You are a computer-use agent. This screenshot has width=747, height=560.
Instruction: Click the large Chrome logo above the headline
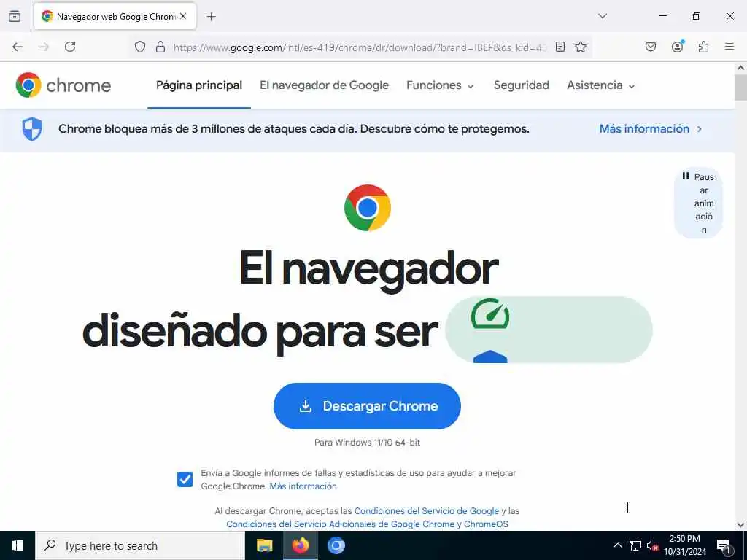click(x=368, y=208)
